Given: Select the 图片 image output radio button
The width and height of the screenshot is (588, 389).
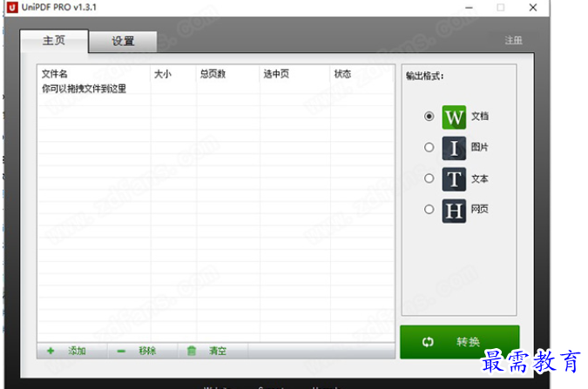Looking at the screenshot, I should tap(429, 147).
